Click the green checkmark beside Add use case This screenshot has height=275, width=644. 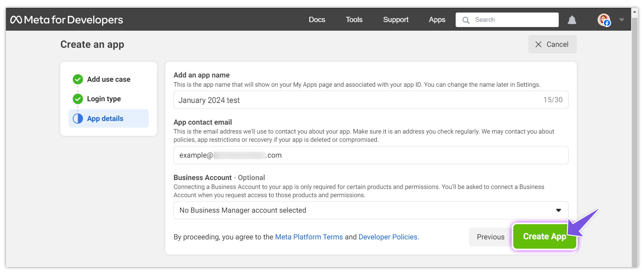pos(78,79)
